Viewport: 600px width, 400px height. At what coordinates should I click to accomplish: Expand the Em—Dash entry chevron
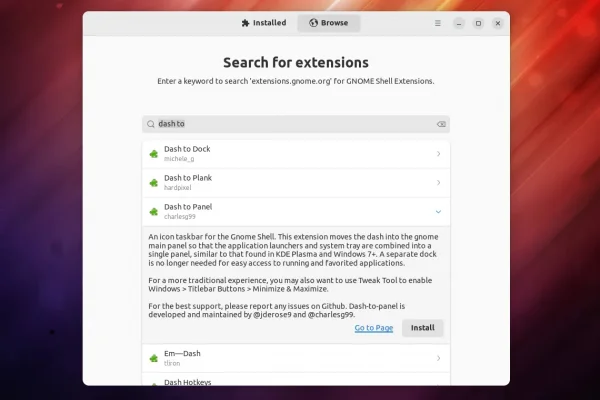click(x=439, y=358)
